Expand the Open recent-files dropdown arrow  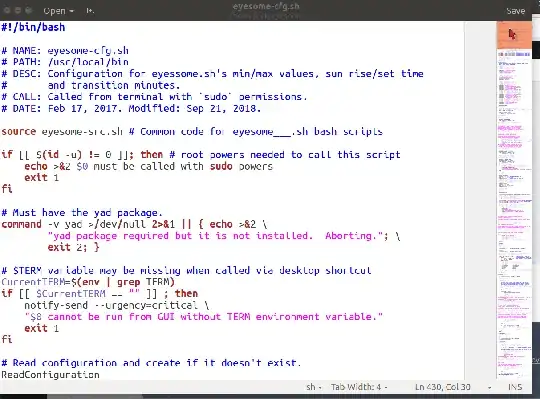tap(72, 11)
